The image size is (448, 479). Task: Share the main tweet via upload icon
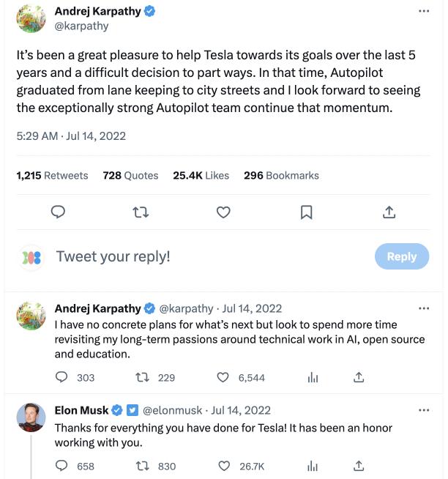(x=389, y=212)
